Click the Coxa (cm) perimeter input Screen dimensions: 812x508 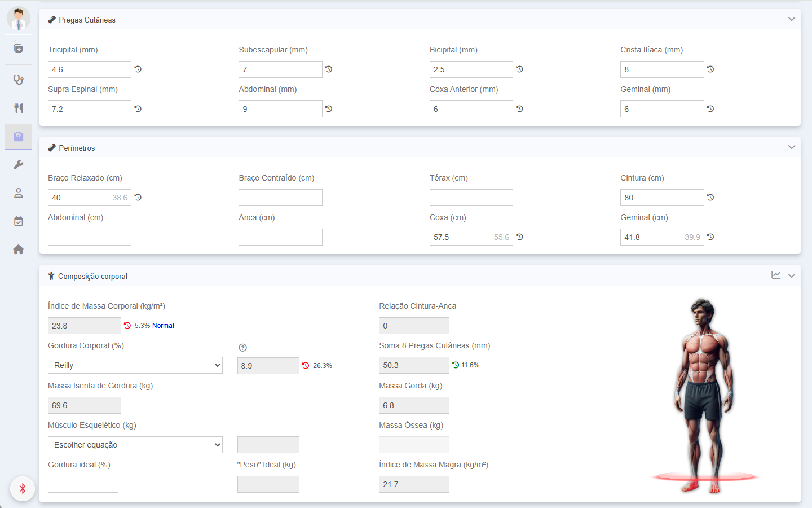471,237
